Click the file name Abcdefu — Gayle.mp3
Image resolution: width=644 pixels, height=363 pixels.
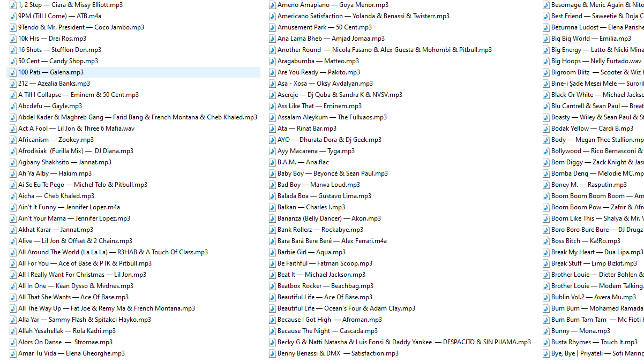[x=50, y=106]
